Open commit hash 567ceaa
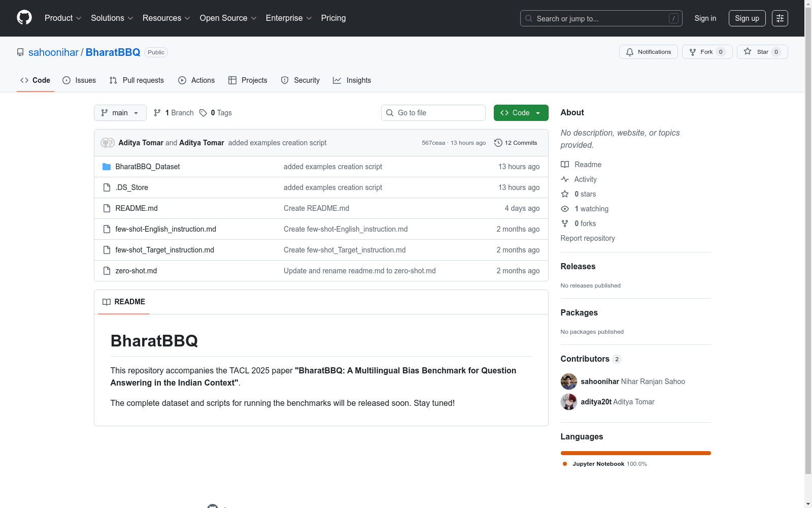 (433, 143)
